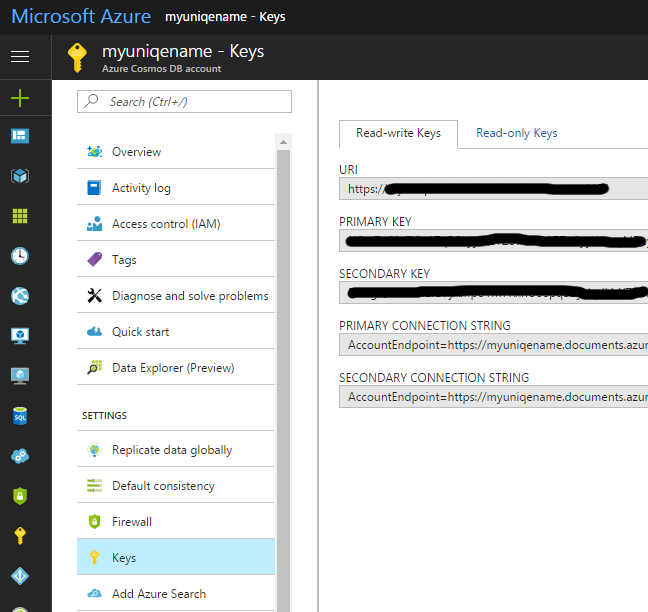
Task: Click the Activity log book icon
Action: click(94, 188)
